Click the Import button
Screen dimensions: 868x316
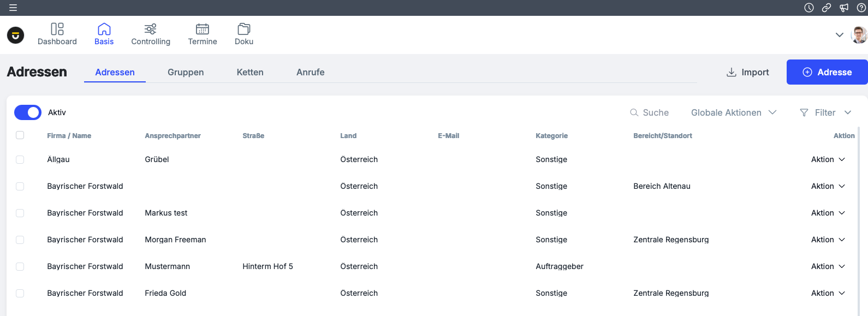(x=747, y=72)
